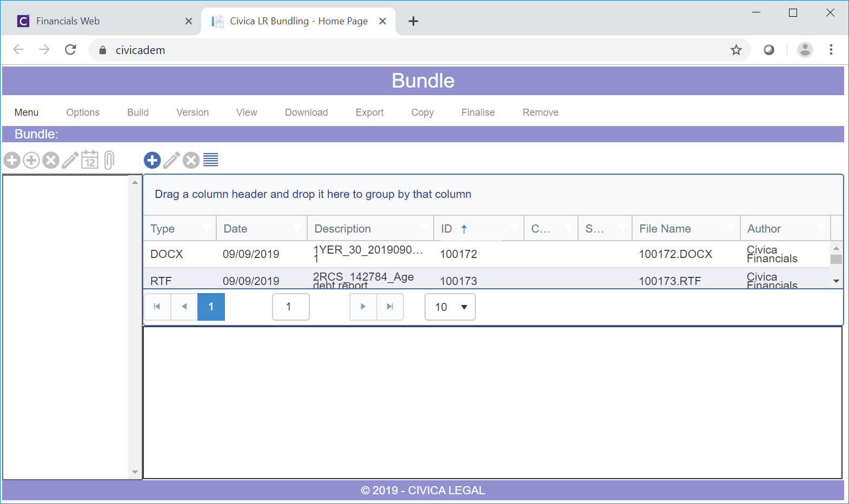849x504 pixels.
Task: Click file name 100173.RTF
Action: point(670,281)
